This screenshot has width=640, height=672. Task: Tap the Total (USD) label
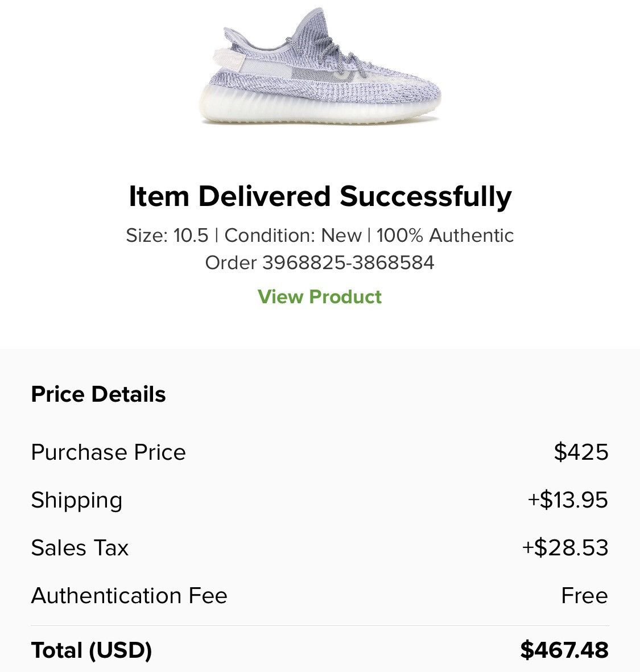tap(92, 650)
